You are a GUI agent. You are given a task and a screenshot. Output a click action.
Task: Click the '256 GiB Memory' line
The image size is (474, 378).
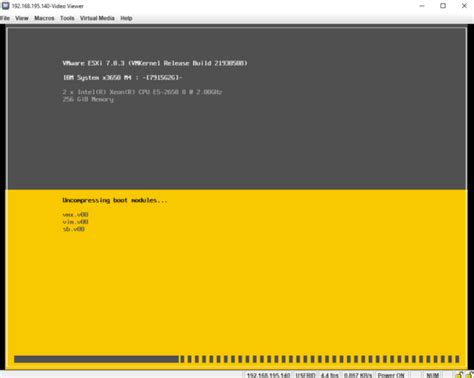point(88,99)
